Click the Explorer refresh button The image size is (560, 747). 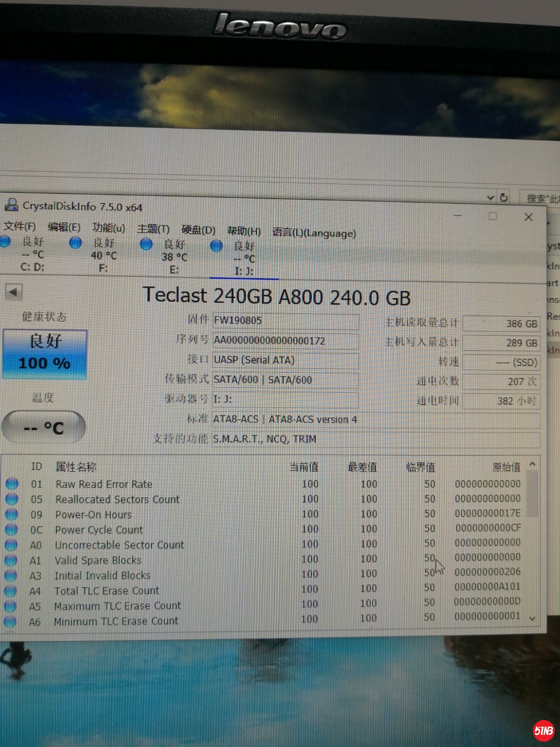[504, 198]
